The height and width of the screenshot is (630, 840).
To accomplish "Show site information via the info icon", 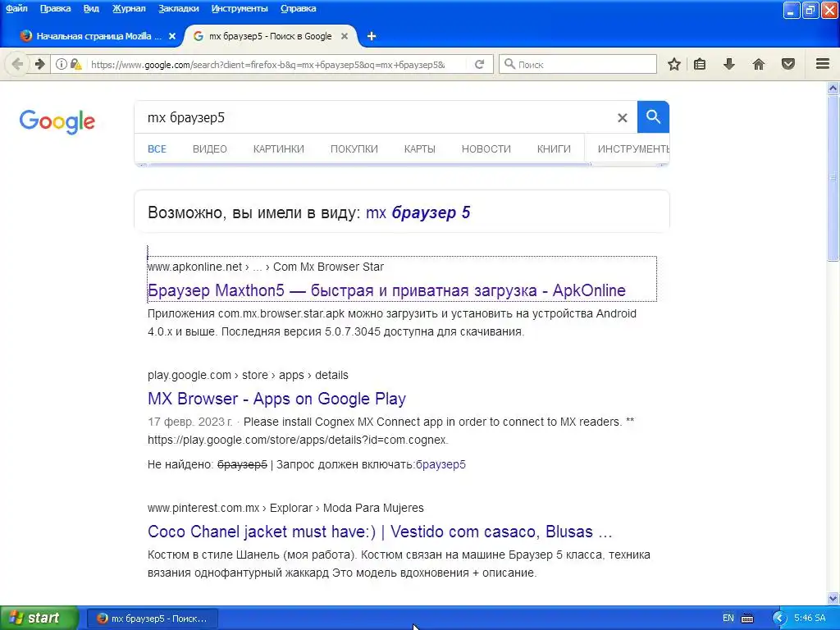I will (61, 64).
